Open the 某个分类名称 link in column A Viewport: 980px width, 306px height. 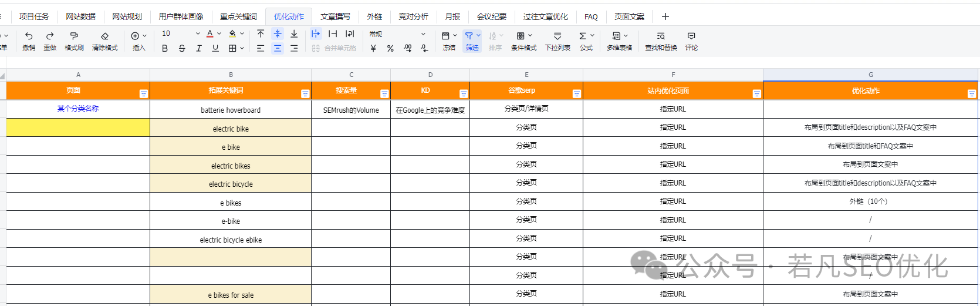tap(78, 108)
